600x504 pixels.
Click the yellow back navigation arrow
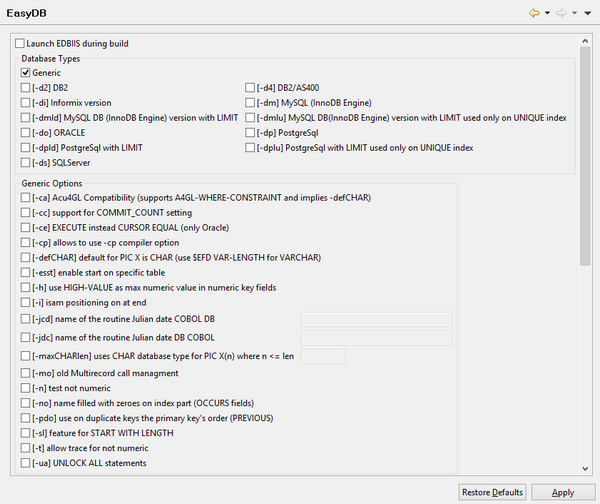coord(534,14)
